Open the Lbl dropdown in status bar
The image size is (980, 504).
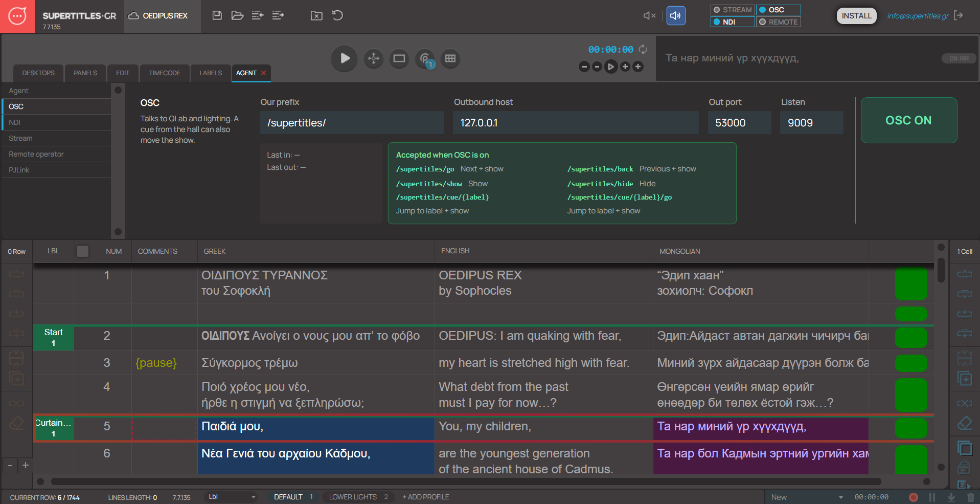tap(232, 497)
